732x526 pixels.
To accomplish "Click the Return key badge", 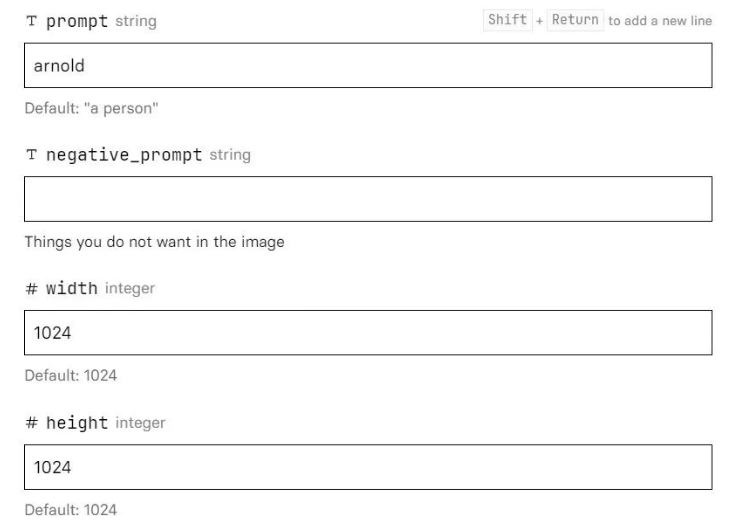I will pyautogui.click(x=573, y=21).
